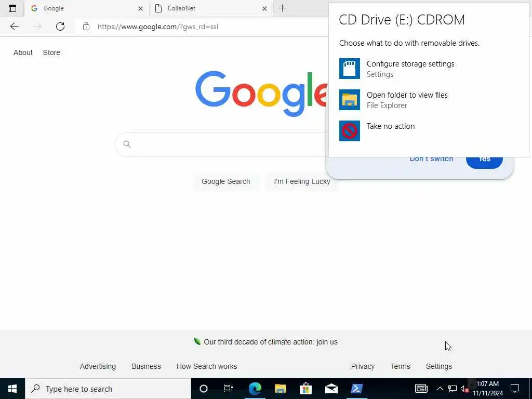Click the Don't switch button
This screenshot has width=532, height=399.
click(x=431, y=159)
